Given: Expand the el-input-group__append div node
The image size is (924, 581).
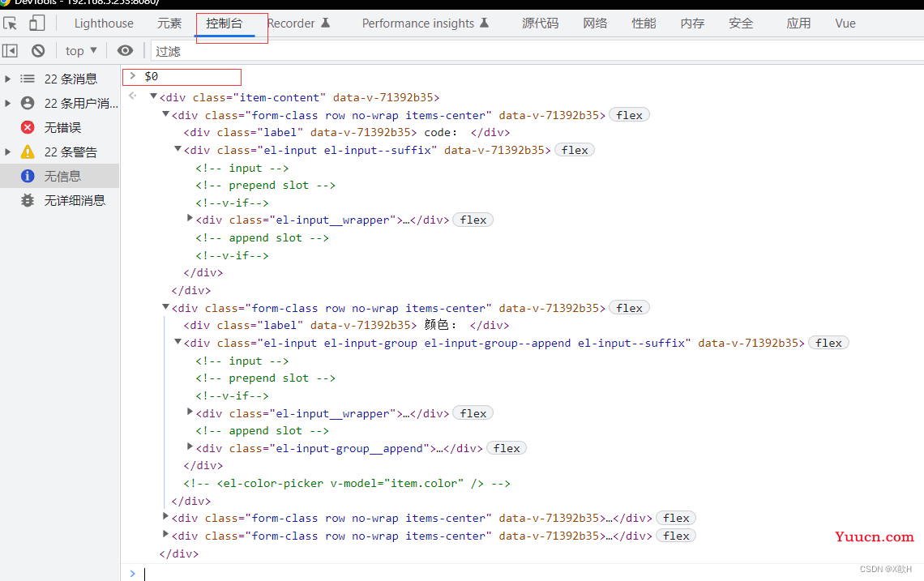Looking at the screenshot, I should (x=190, y=446).
